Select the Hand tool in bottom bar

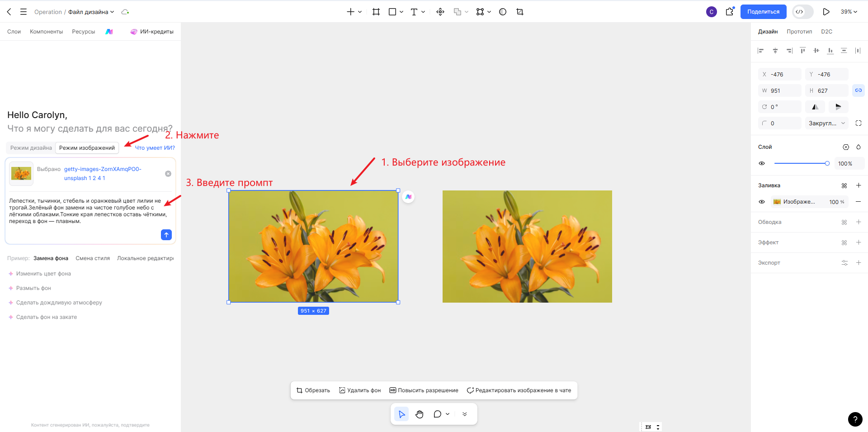(420, 414)
